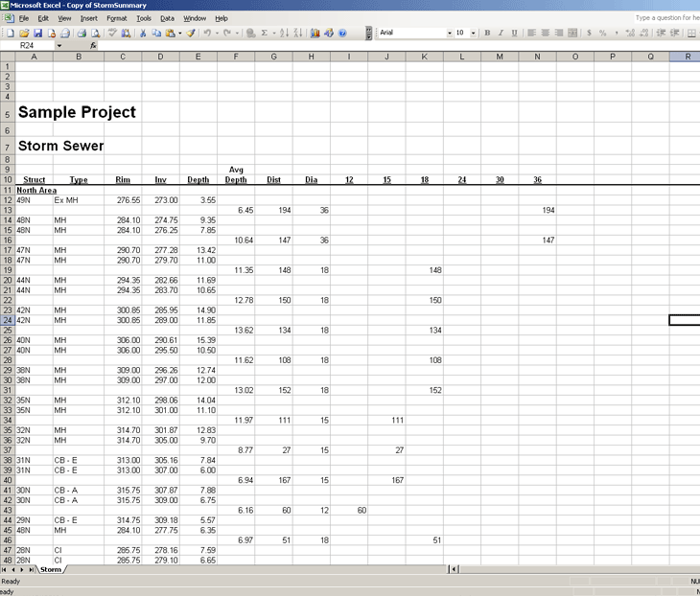Select the Storm sheet tab
This screenshot has width=700, height=596.
pyautogui.click(x=51, y=569)
